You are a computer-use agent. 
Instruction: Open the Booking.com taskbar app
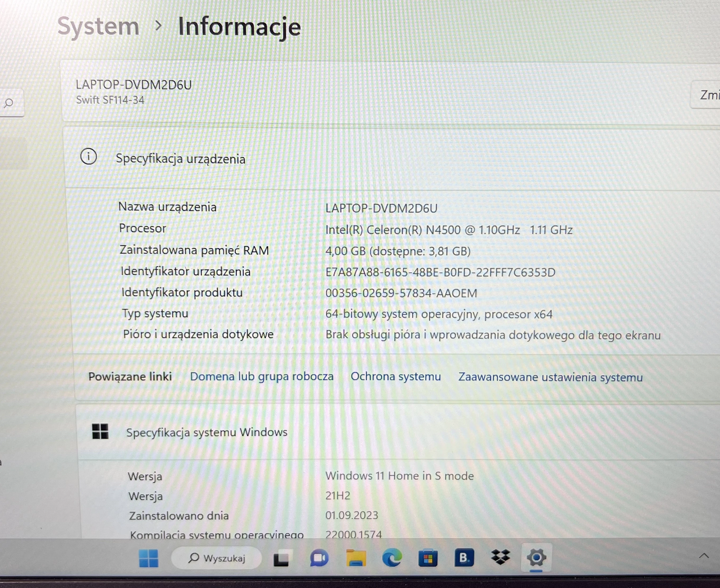[464, 557]
